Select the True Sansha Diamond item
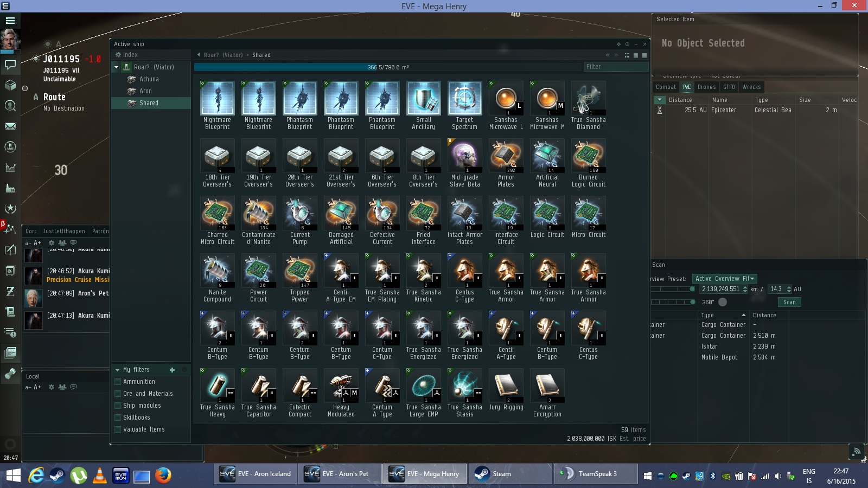Image resolution: width=868 pixels, height=488 pixels. point(589,99)
